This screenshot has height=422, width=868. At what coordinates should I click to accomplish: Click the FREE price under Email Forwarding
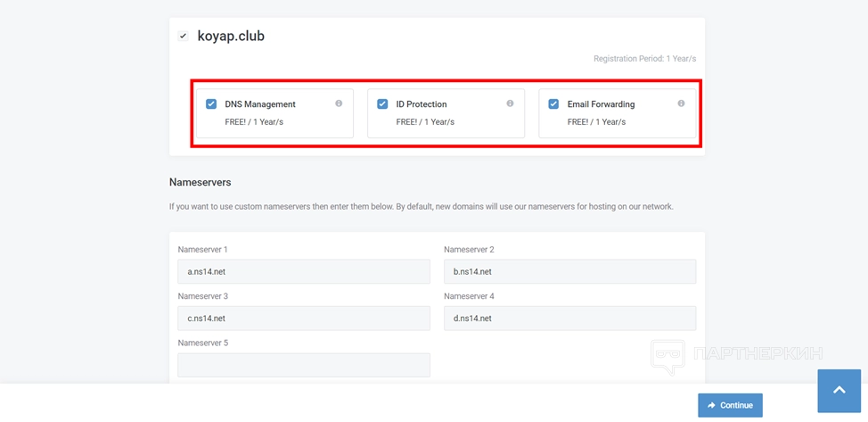[596, 122]
